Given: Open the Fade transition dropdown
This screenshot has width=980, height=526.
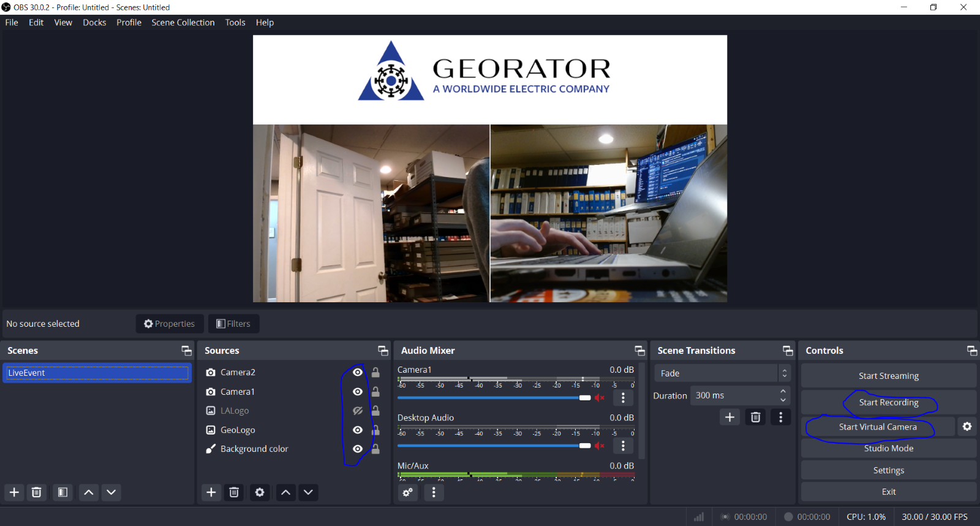Looking at the screenshot, I should pyautogui.click(x=722, y=373).
